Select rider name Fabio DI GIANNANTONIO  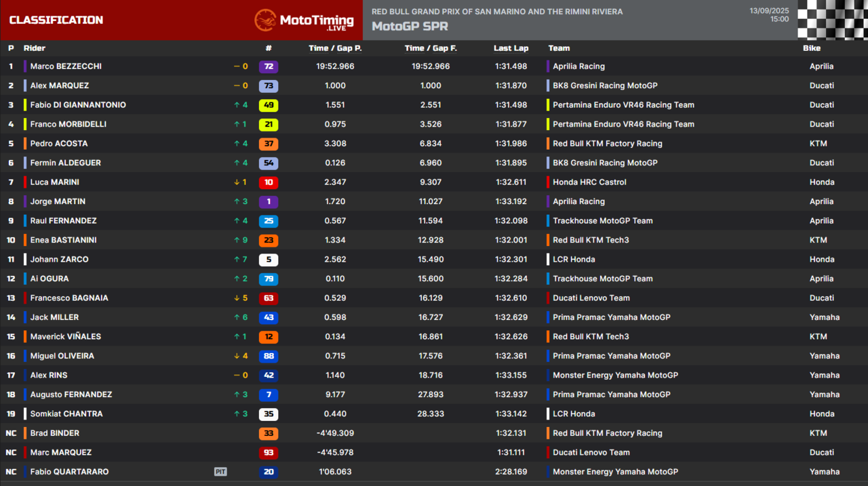(78, 105)
